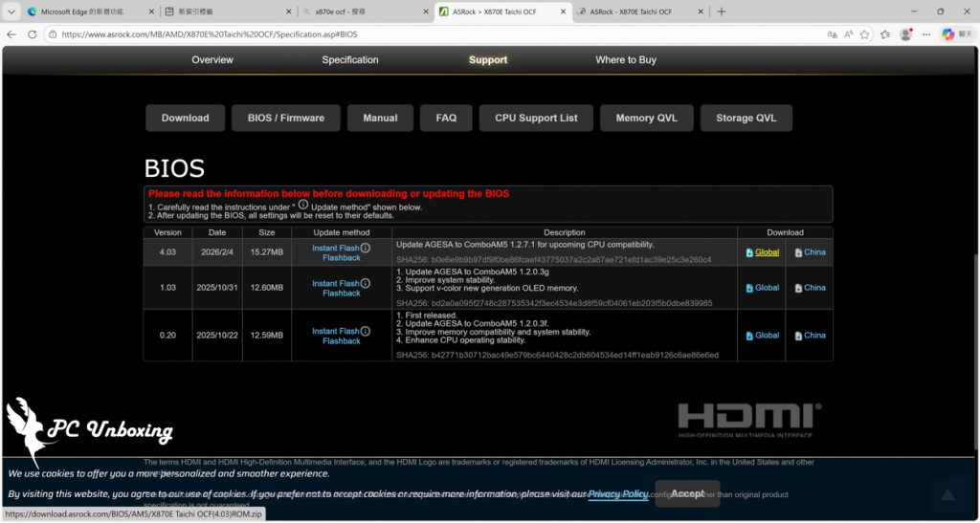980x523 pixels.
Task: Select the Specification navigation tab
Action: [x=350, y=60]
